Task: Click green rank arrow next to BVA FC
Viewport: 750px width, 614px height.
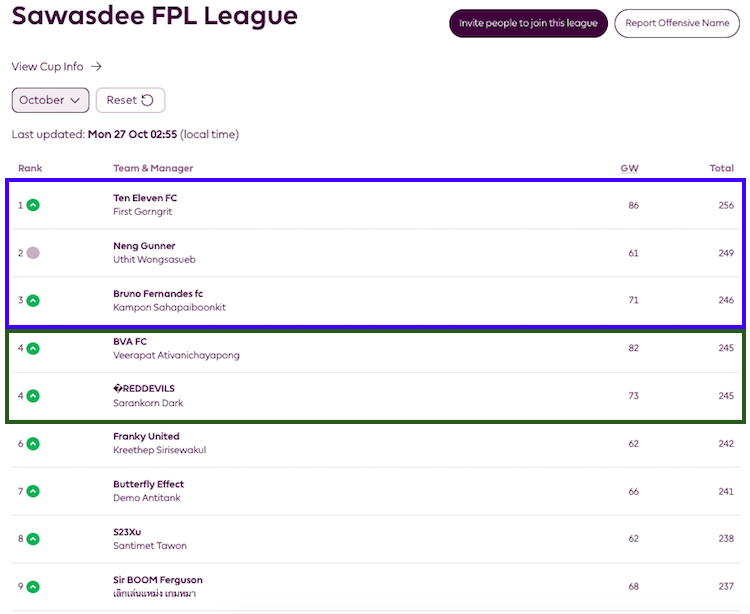Action: tap(33, 348)
